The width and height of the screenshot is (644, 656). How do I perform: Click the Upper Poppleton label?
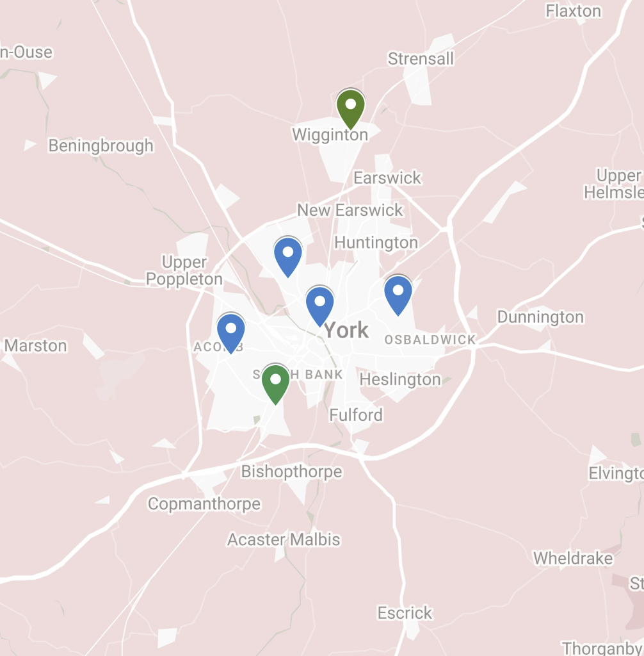tap(184, 271)
